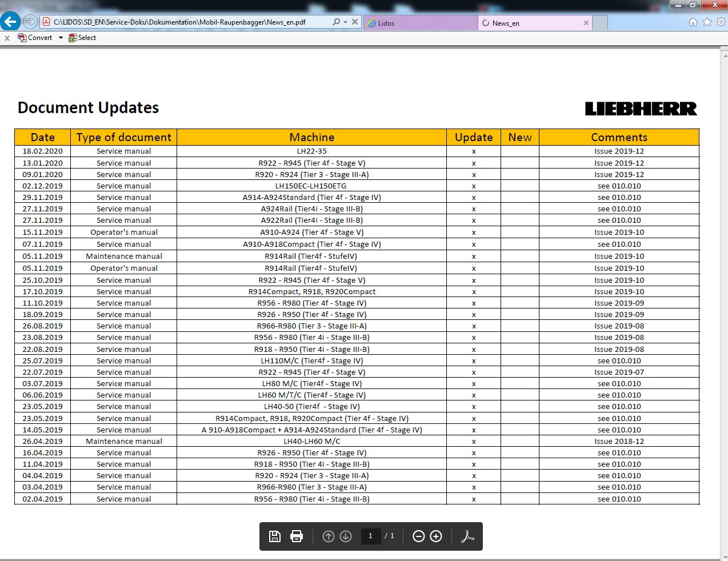Click the vertical scrollbar down arrow
Viewport: 728px width, 561px height.
(x=724, y=556)
